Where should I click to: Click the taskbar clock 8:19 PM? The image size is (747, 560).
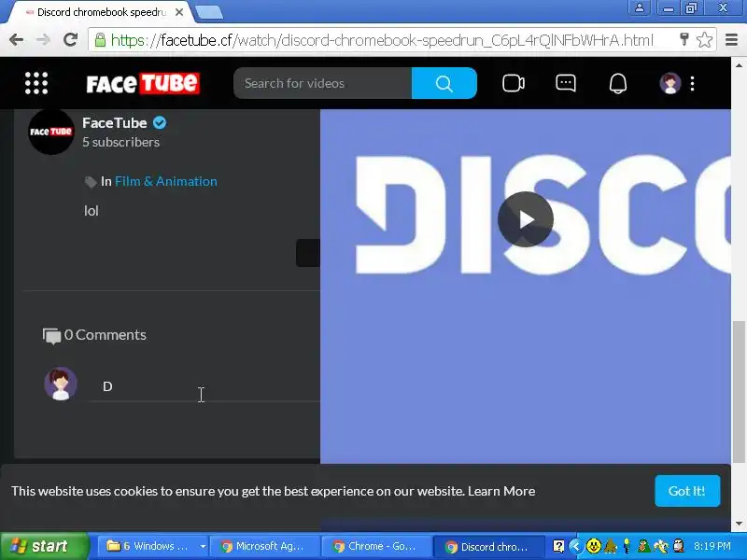pos(712,546)
